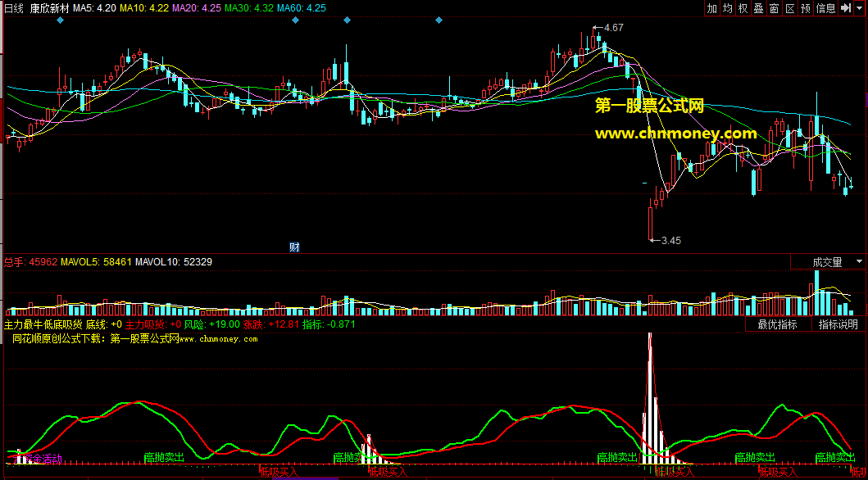Click the 主力吸货: +0 value

(x=153, y=324)
